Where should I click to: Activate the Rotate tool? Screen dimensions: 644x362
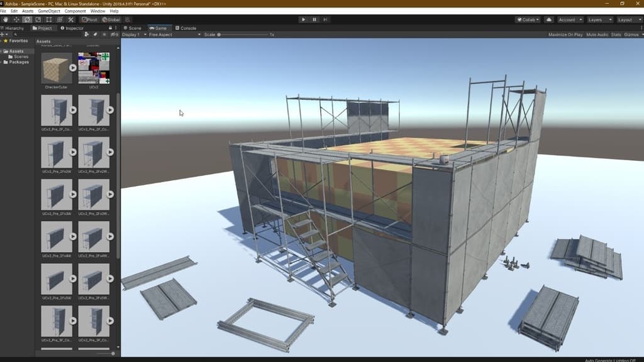tap(27, 19)
